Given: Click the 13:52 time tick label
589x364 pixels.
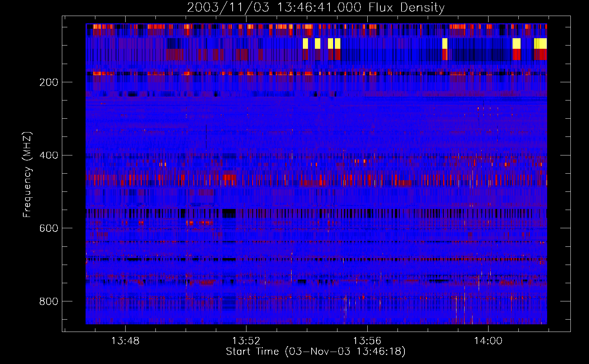Looking at the screenshot, I should [246, 341].
